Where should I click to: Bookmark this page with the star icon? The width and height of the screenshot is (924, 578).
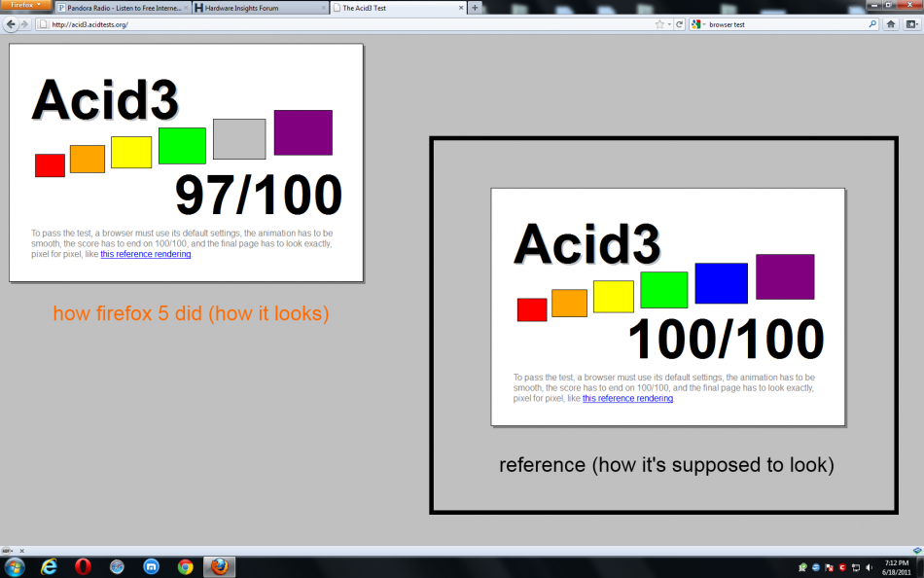[x=659, y=24]
